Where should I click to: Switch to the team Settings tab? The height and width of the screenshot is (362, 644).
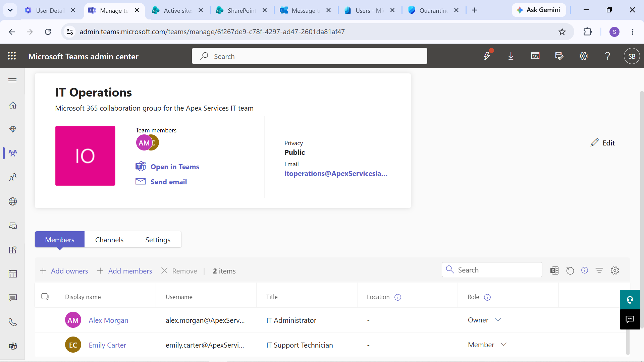pyautogui.click(x=158, y=240)
